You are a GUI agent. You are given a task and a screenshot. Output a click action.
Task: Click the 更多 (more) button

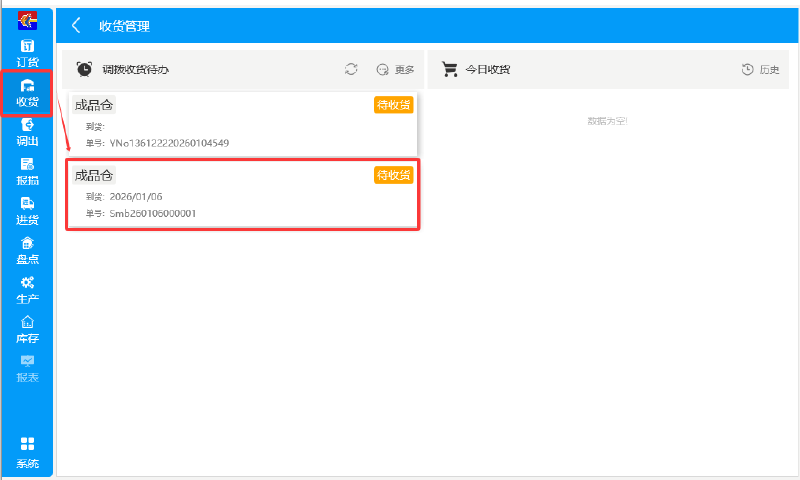(395, 69)
